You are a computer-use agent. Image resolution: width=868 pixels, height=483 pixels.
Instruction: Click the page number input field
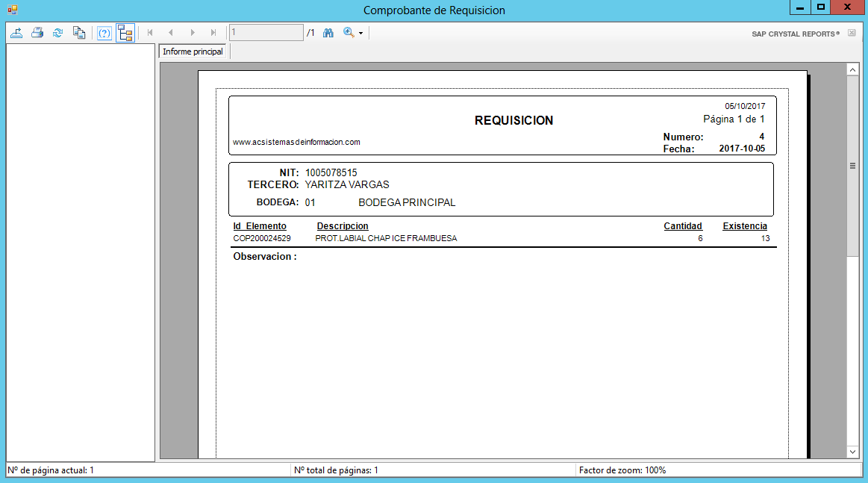(265, 33)
